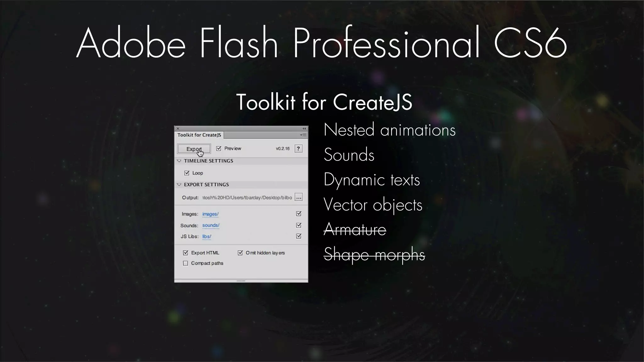Click the Export button
Viewport: 644px width, 362px height.
[194, 149]
